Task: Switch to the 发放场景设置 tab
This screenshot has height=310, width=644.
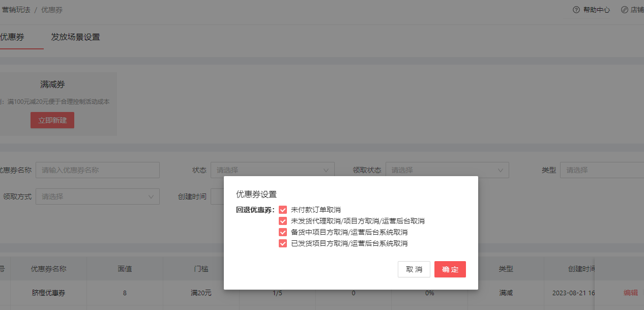Action: [75, 37]
